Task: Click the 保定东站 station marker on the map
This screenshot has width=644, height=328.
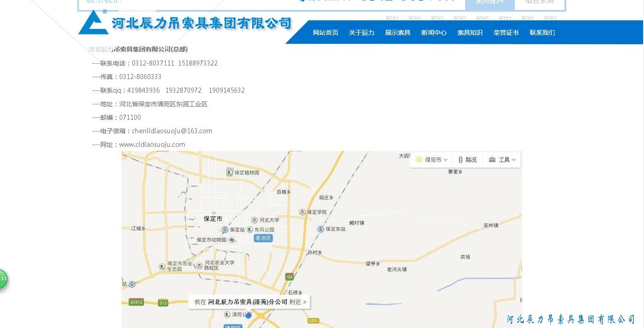Action: [x=321, y=229]
